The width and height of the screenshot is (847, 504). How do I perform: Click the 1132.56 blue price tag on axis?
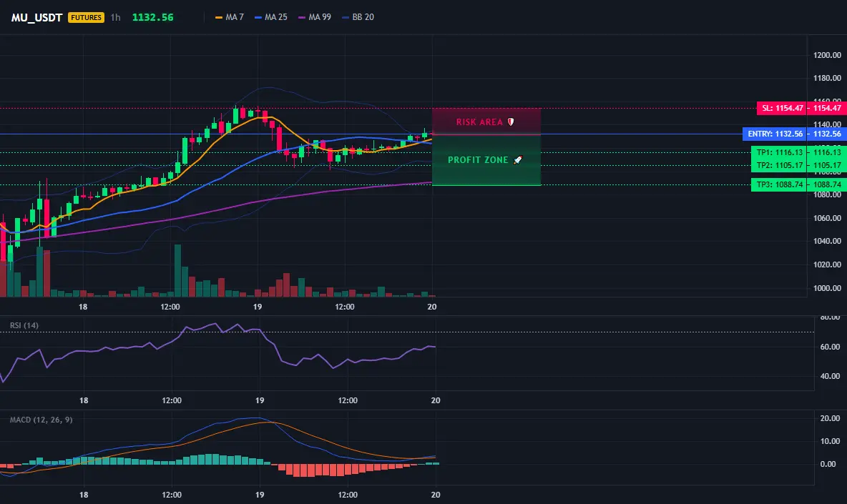point(827,134)
